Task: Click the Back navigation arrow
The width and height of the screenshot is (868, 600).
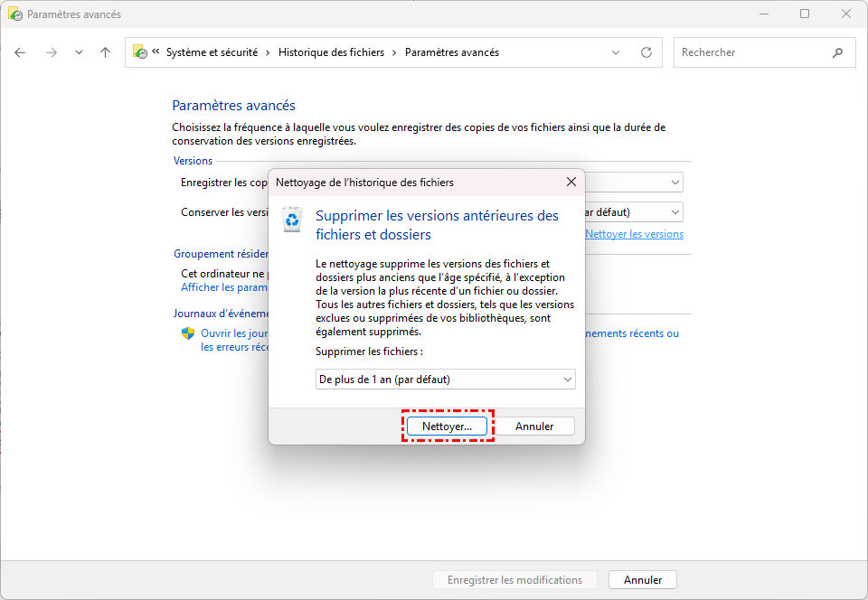Action: click(20, 52)
